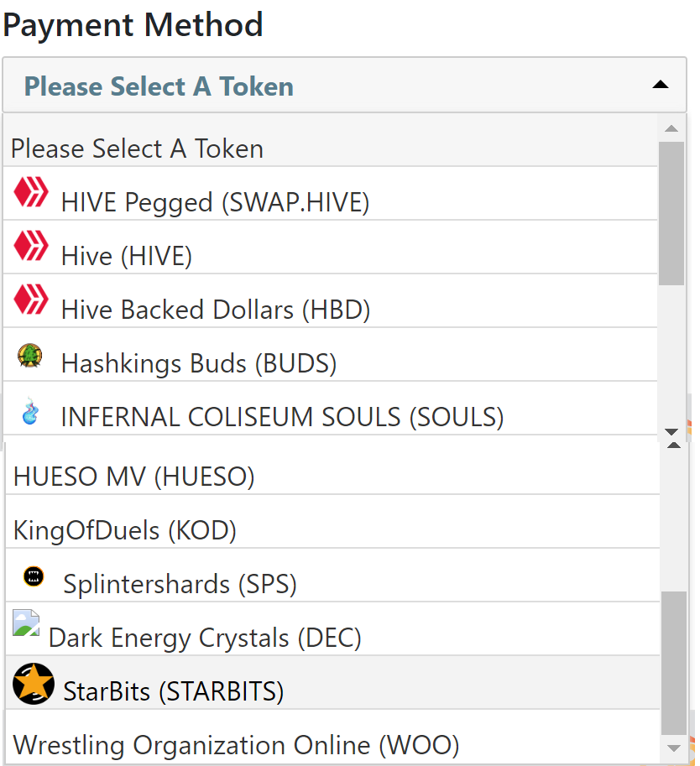
Task: Choose the Please Select A Token placeholder option
Action: tap(137, 149)
